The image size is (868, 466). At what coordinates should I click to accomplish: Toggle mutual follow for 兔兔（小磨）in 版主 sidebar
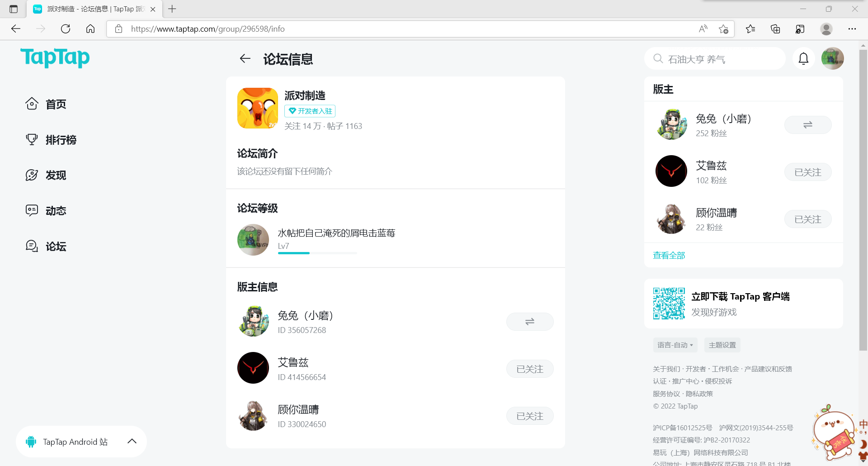point(808,125)
